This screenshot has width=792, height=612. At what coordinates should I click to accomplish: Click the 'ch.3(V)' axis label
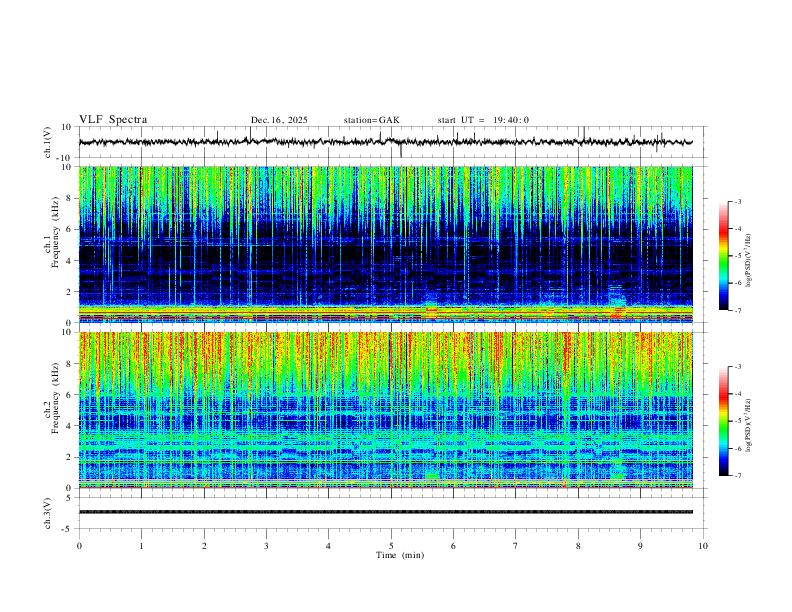[x=48, y=513]
